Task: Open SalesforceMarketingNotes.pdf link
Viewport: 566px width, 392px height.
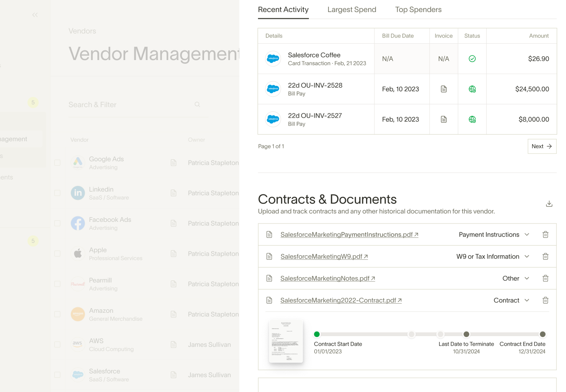Action: (x=328, y=279)
